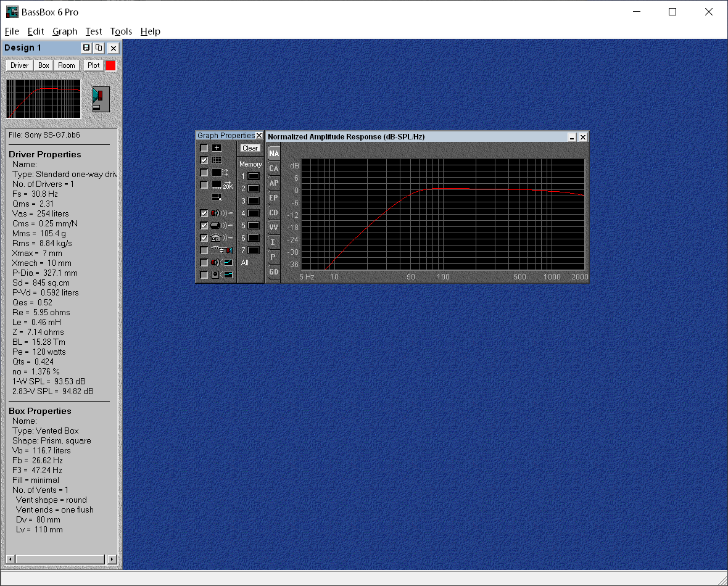This screenshot has height=586, width=728.
Task: Open the File menu
Action: tap(12, 31)
